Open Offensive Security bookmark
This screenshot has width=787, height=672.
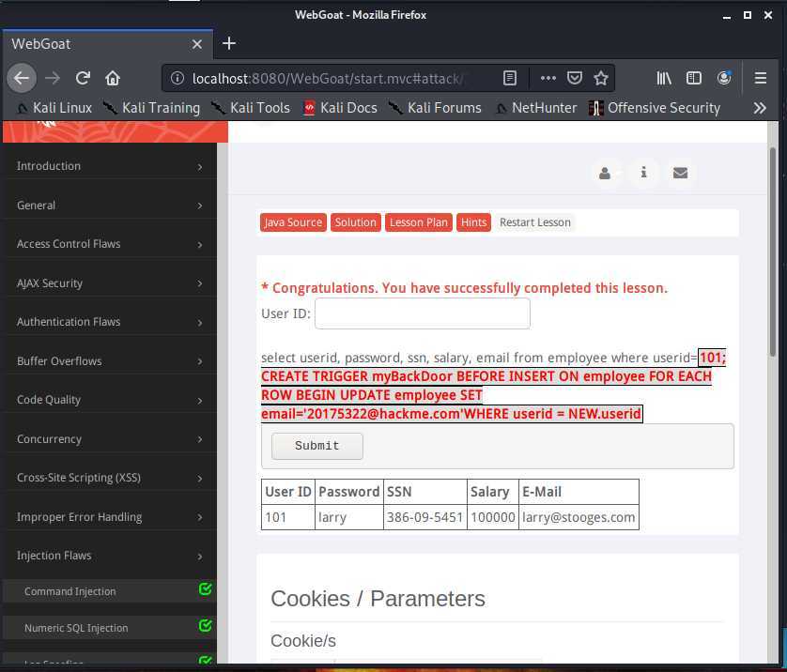(655, 108)
